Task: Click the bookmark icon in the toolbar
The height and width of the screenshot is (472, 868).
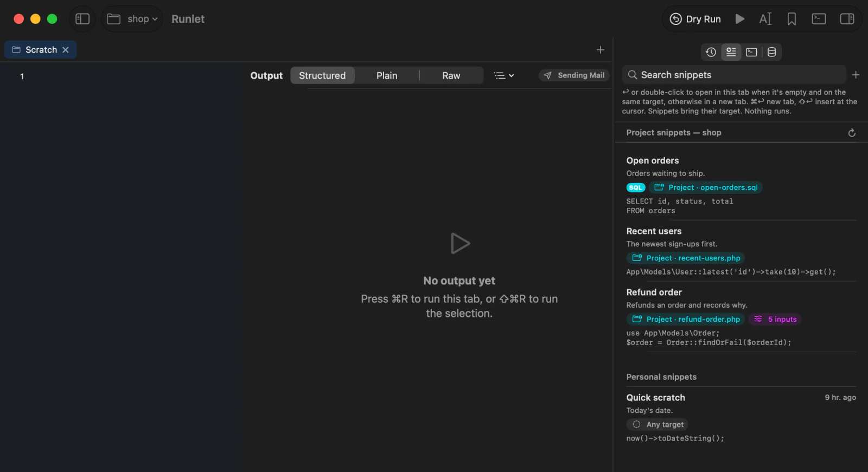Action: pos(792,19)
